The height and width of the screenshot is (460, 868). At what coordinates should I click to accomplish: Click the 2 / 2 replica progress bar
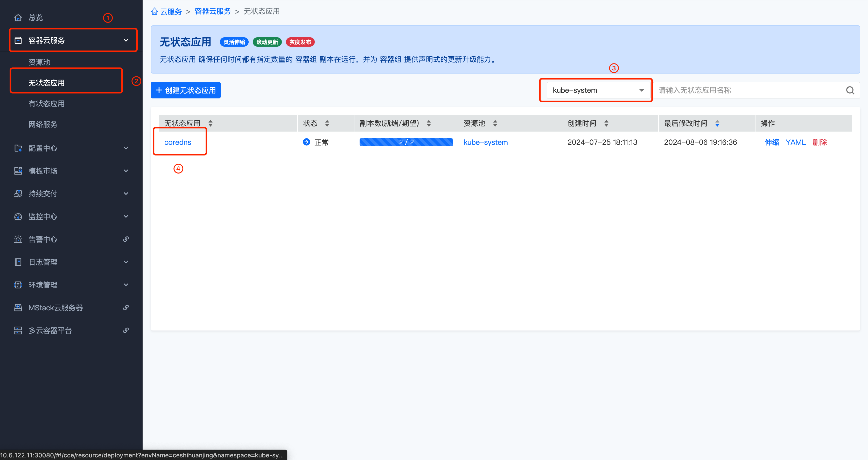[x=406, y=142]
